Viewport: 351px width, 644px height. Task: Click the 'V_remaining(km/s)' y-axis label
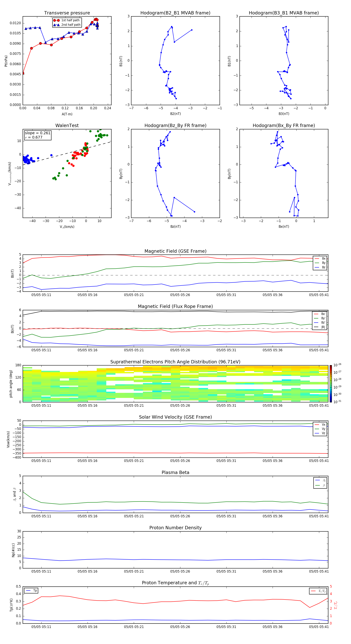tap(10, 173)
